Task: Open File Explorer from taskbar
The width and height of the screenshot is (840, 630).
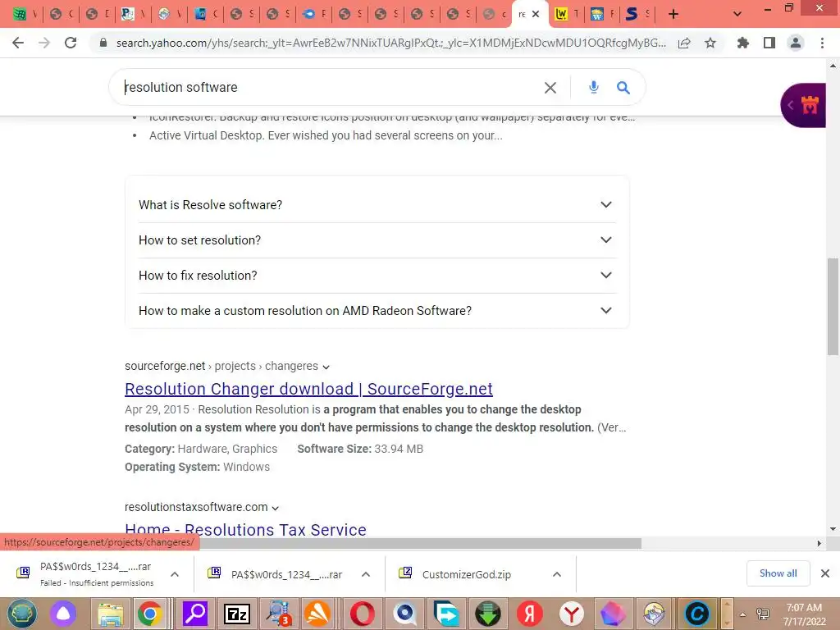Action: (x=111, y=614)
